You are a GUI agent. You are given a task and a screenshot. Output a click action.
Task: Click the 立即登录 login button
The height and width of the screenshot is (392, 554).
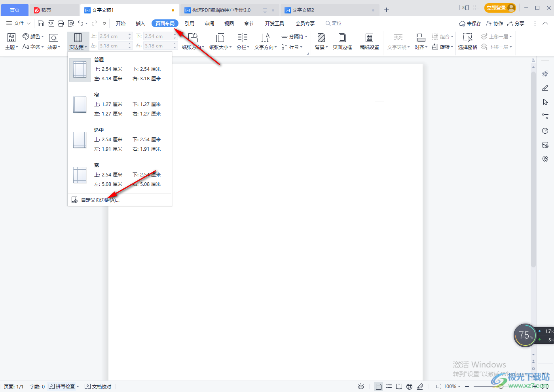pyautogui.click(x=500, y=8)
